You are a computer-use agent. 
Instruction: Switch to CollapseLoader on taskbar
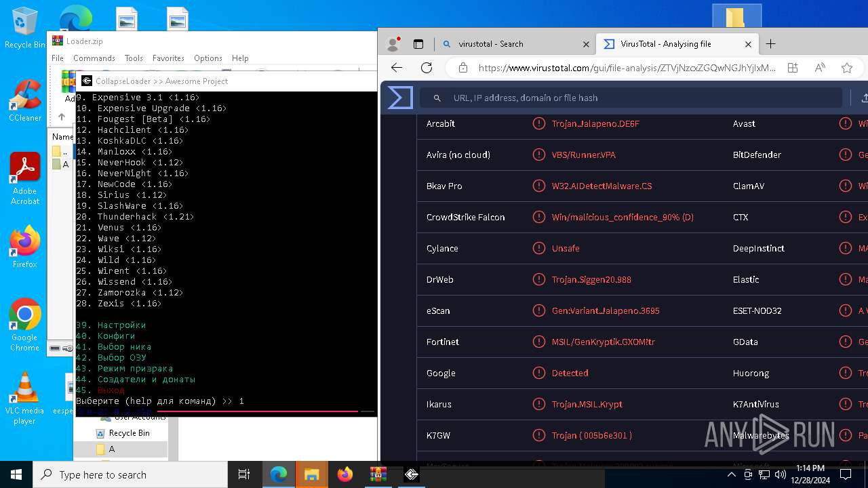[x=412, y=474]
